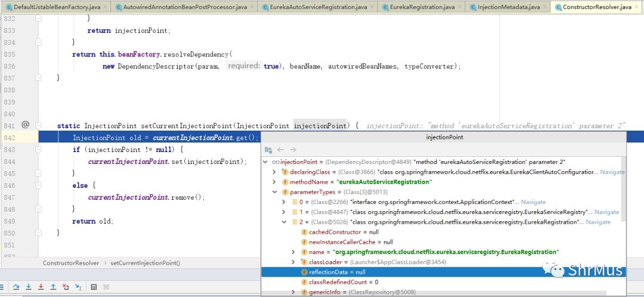Close the ConstructorResolver.java tab
This screenshot has height=297, width=644.
pos(637,7)
